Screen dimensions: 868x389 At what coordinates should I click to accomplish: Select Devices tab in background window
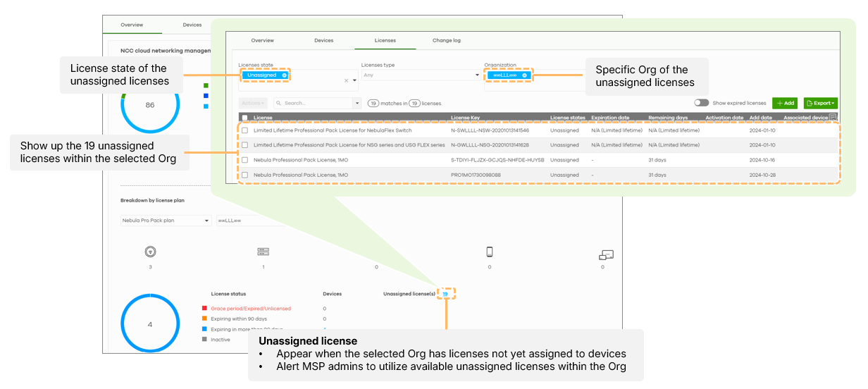click(192, 25)
